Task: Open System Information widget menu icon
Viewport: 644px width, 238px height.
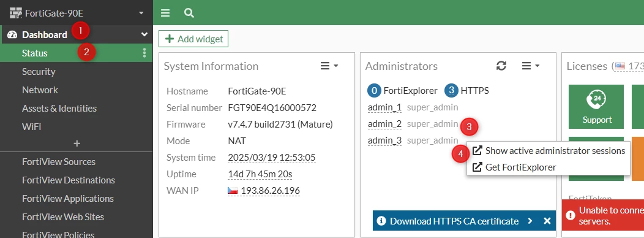Action: coord(325,66)
